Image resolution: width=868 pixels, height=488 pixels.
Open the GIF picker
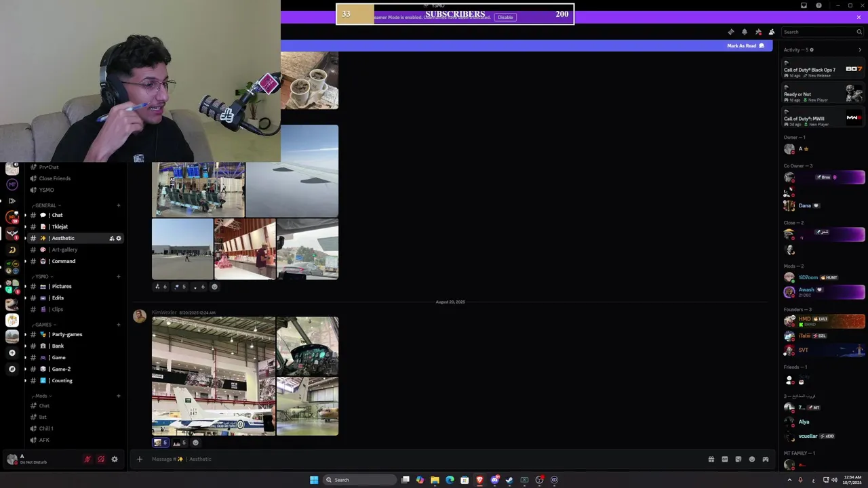coord(724,459)
